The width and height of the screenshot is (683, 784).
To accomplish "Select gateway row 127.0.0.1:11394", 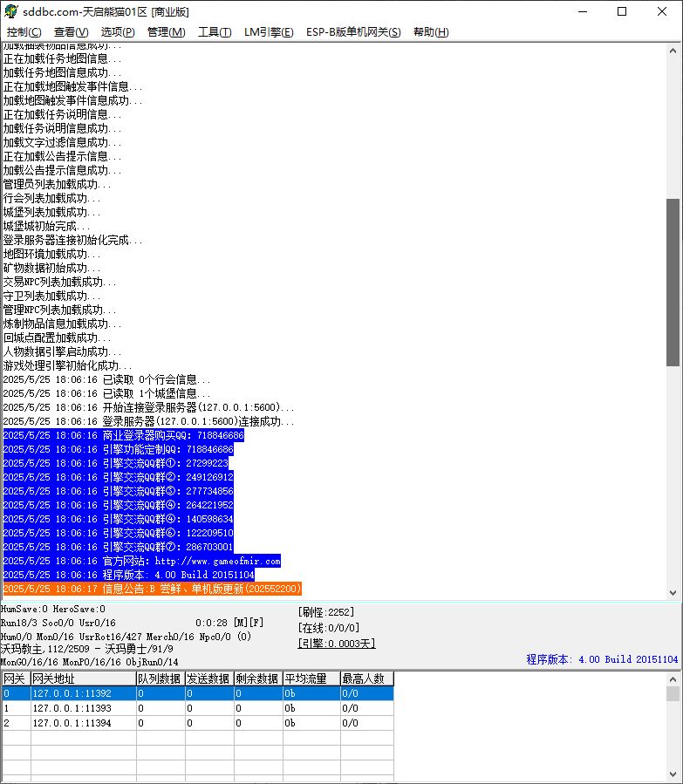I will coord(197,723).
